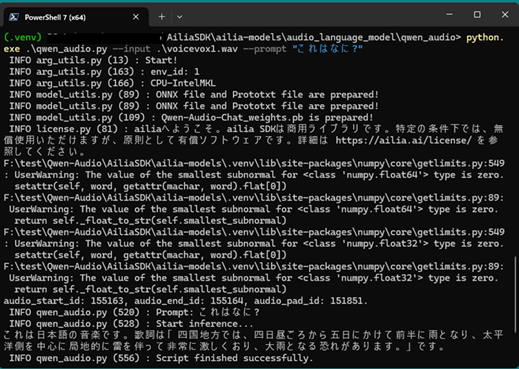Select the PowerShell 7 (x64) tab
519x369 pixels.
76,17
